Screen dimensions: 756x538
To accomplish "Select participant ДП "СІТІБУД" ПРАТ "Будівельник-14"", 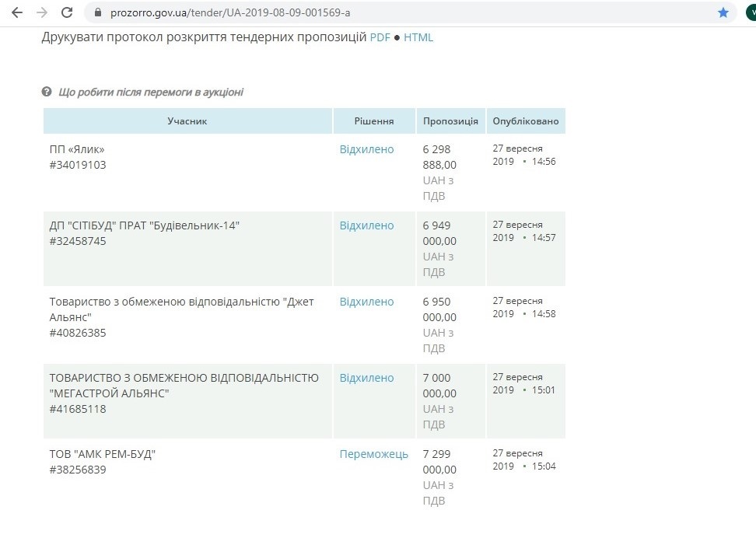I will 144,225.
